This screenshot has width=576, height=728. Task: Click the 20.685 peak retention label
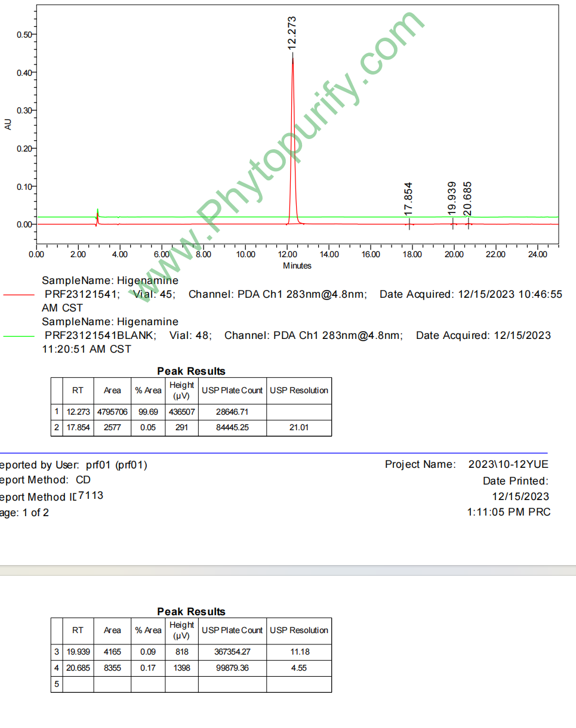[469, 198]
